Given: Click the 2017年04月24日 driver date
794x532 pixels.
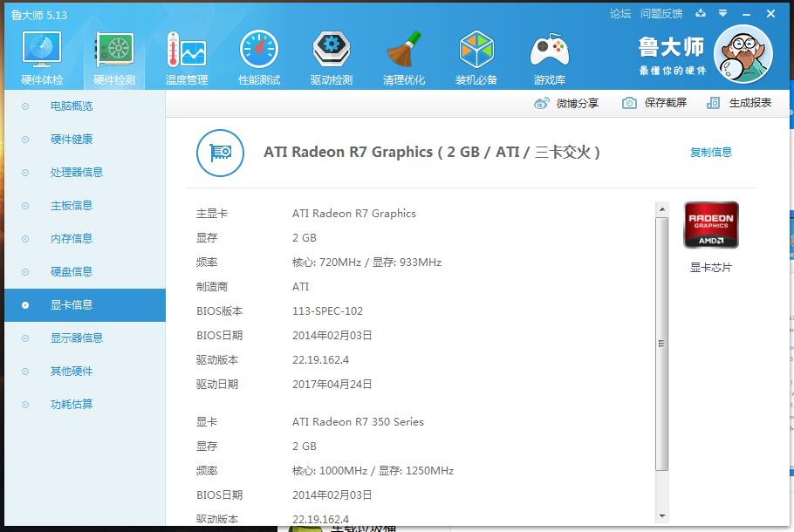Looking at the screenshot, I should coord(332,385).
